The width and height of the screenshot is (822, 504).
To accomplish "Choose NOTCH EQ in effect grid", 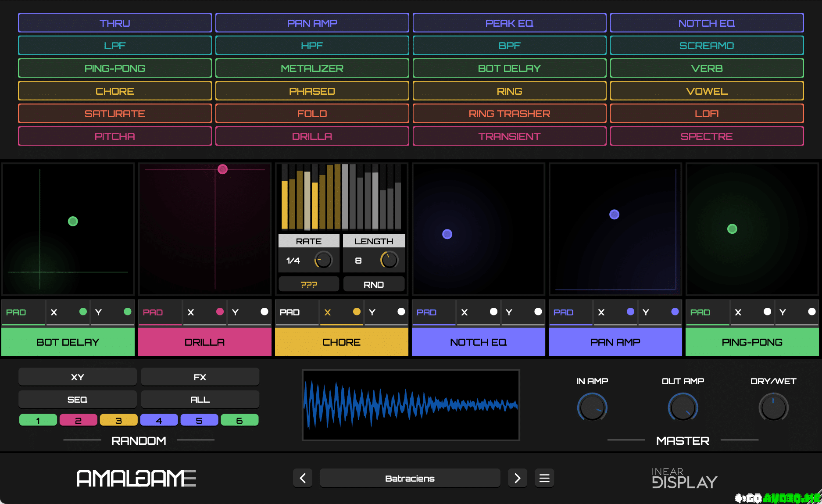I will click(707, 23).
